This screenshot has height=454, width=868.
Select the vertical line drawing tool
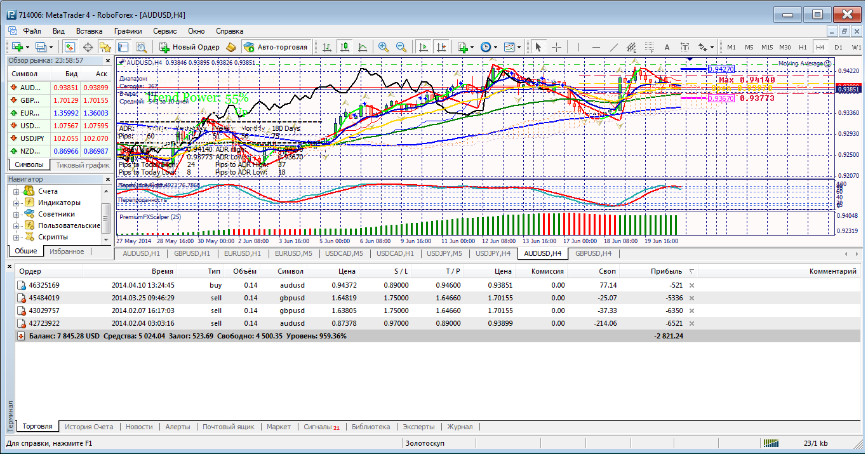pos(578,47)
